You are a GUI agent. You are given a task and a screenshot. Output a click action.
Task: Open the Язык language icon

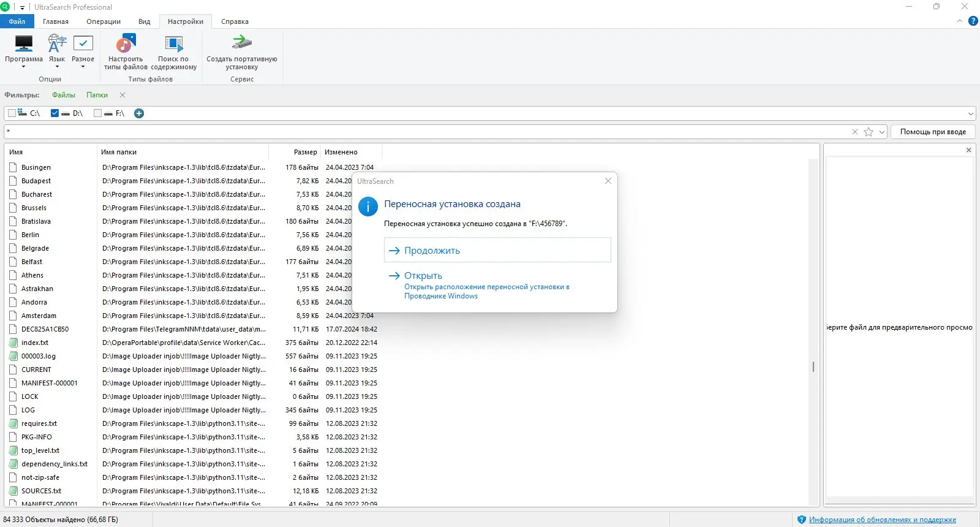pos(57,44)
